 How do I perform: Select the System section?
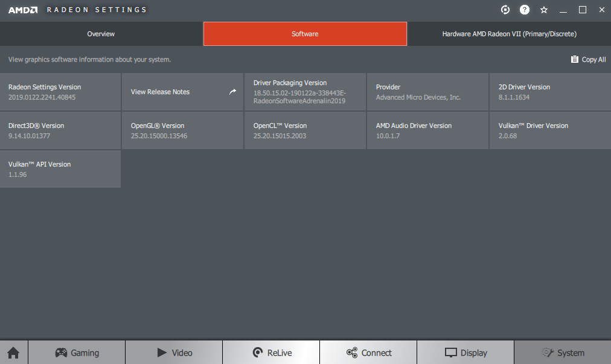coord(563,353)
